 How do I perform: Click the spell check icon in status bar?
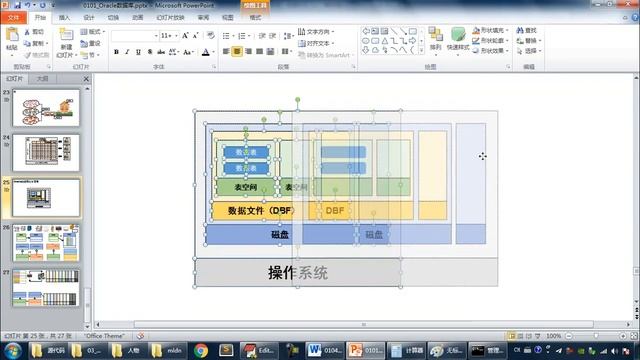(140, 336)
